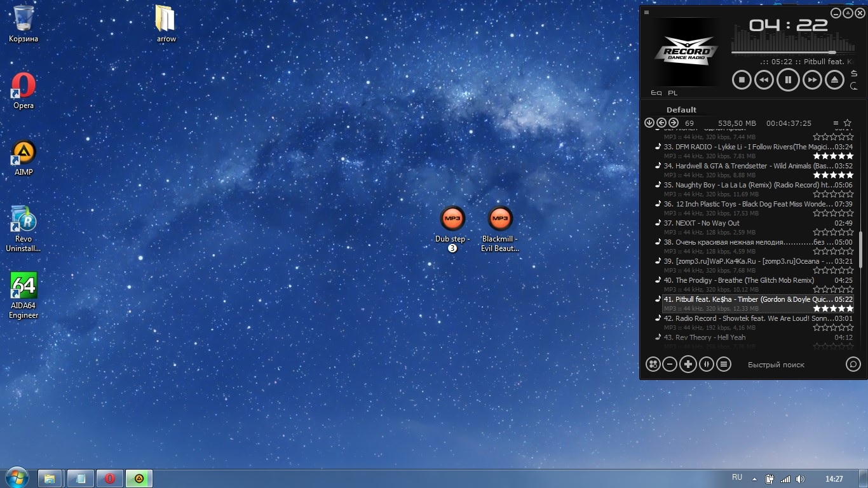
Task: Skip to the next track
Action: click(x=812, y=79)
